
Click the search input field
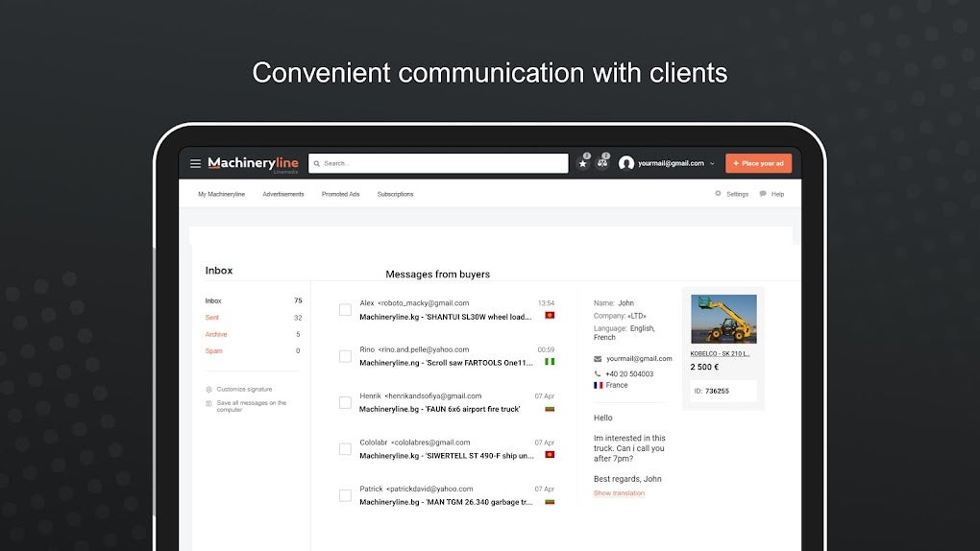pos(438,163)
